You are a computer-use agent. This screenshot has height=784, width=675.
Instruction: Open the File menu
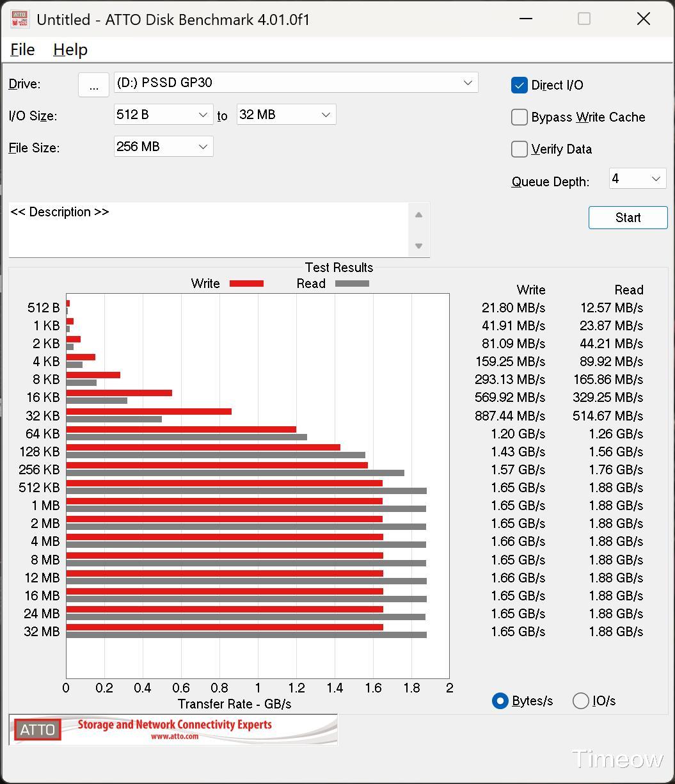point(22,49)
